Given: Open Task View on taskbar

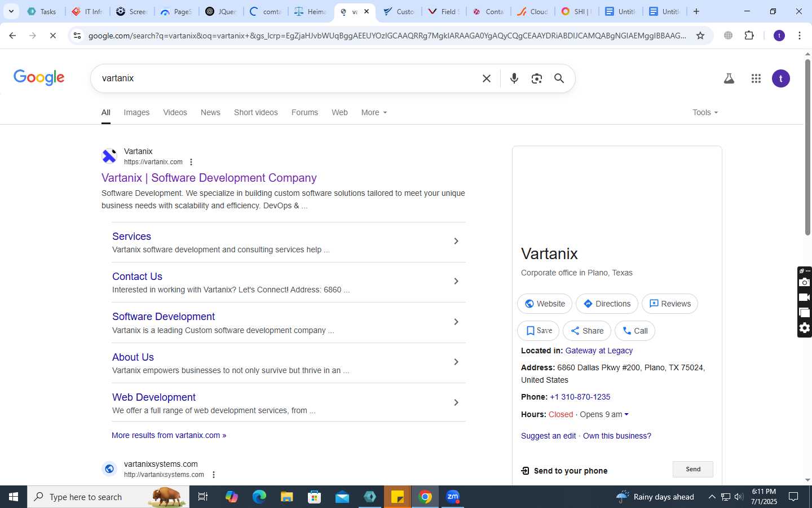Looking at the screenshot, I should point(203,497).
